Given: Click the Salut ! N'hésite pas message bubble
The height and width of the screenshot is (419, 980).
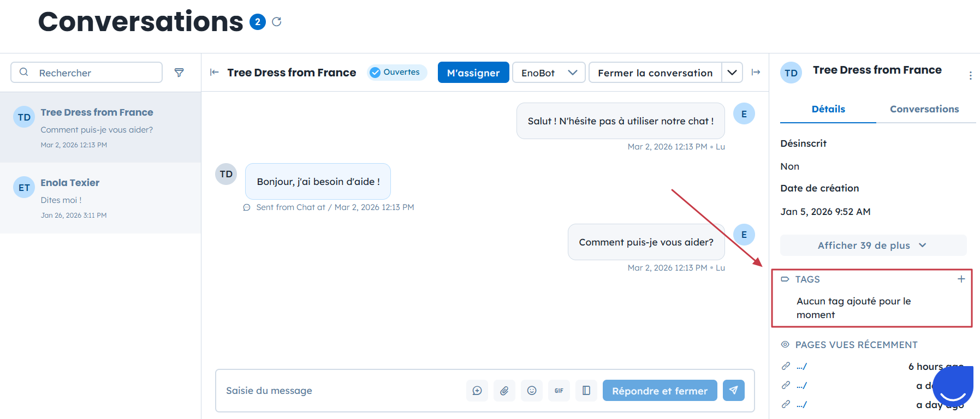Looking at the screenshot, I should coord(621,121).
